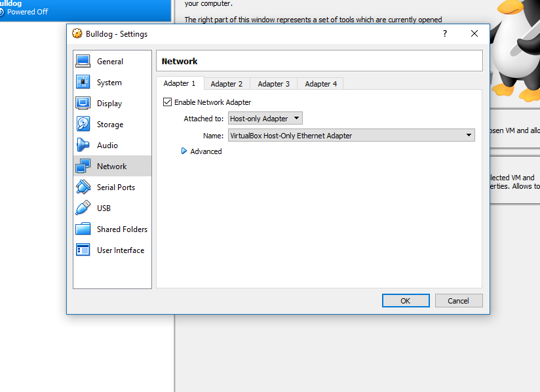Screen dimensions: 540x392
Task: Select the System chip icon
Action: [x=83, y=83]
